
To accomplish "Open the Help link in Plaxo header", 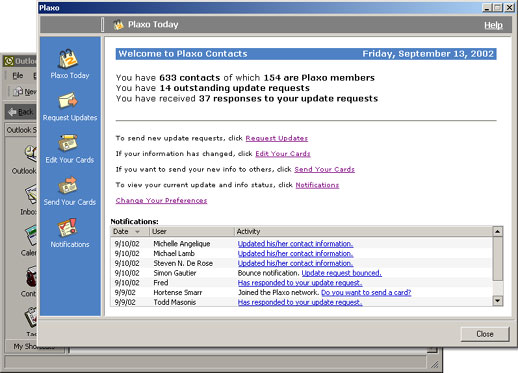I will coord(493,25).
